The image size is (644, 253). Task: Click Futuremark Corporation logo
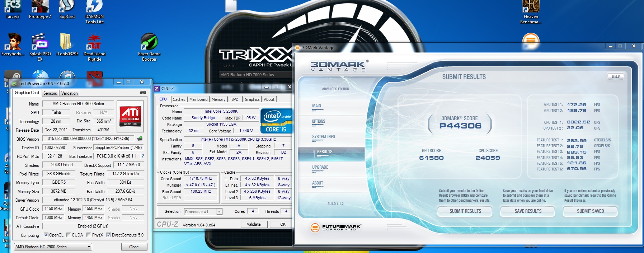335,227
